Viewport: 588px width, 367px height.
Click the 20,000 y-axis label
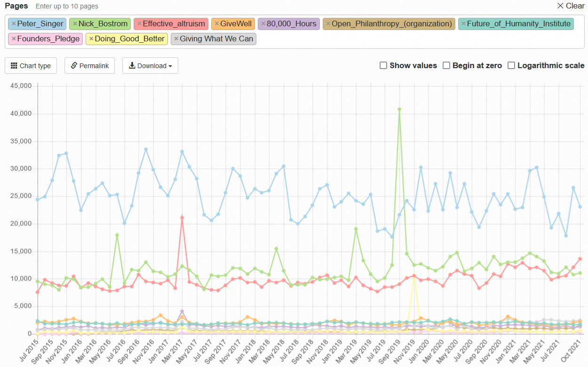[21, 224]
